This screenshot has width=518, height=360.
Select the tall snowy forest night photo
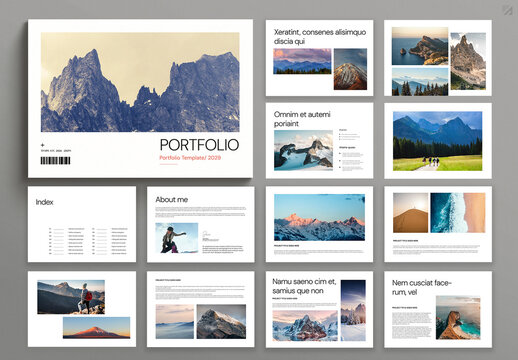(x=353, y=310)
